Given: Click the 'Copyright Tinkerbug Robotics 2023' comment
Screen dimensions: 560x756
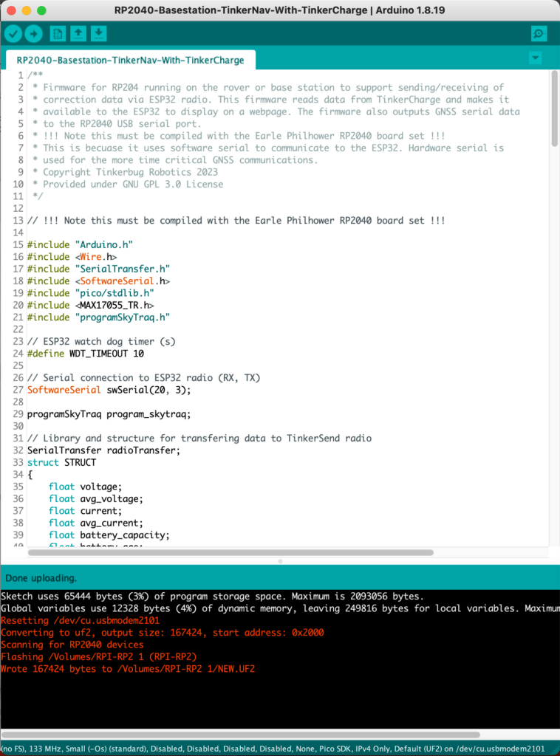Looking at the screenshot, I should click(x=130, y=172).
